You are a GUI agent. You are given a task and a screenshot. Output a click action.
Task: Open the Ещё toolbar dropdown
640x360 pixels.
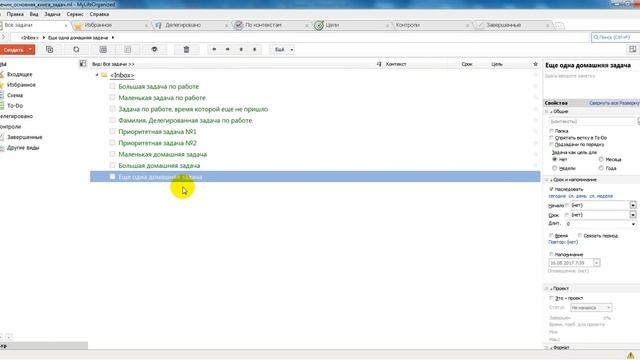coord(282,49)
